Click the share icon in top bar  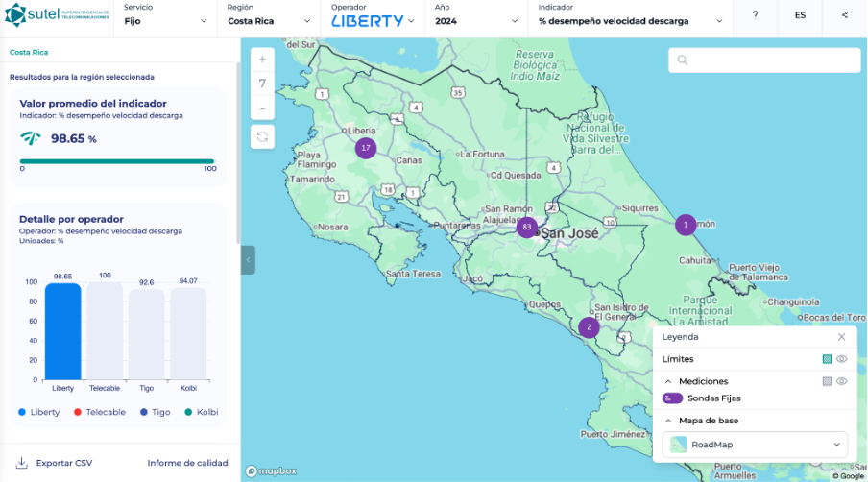(x=845, y=15)
